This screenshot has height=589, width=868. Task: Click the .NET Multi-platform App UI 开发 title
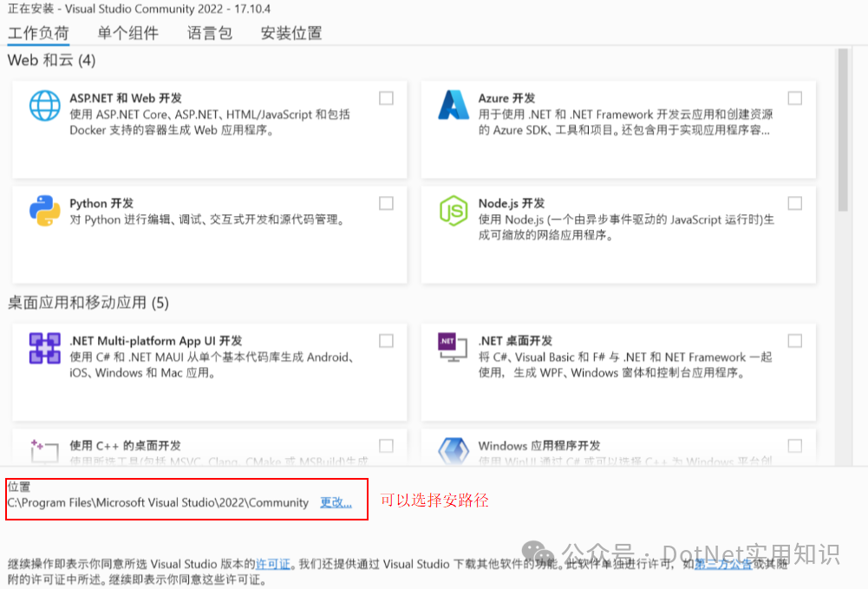click(x=155, y=341)
